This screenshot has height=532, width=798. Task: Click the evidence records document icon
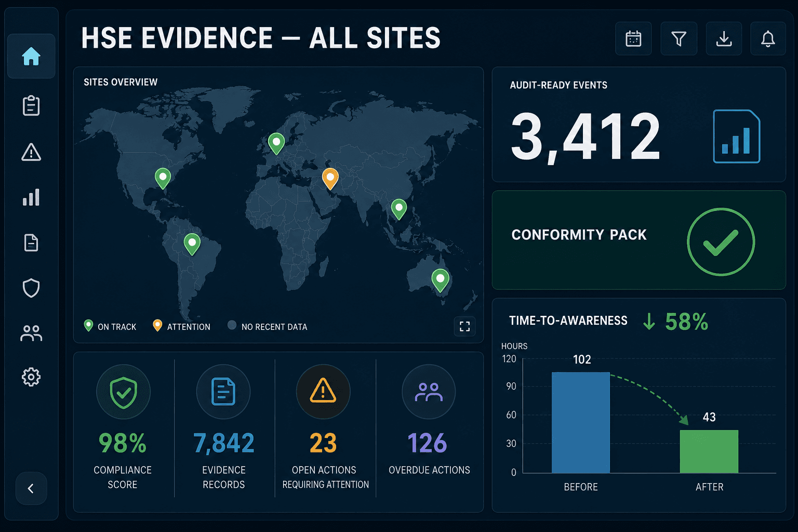223,392
